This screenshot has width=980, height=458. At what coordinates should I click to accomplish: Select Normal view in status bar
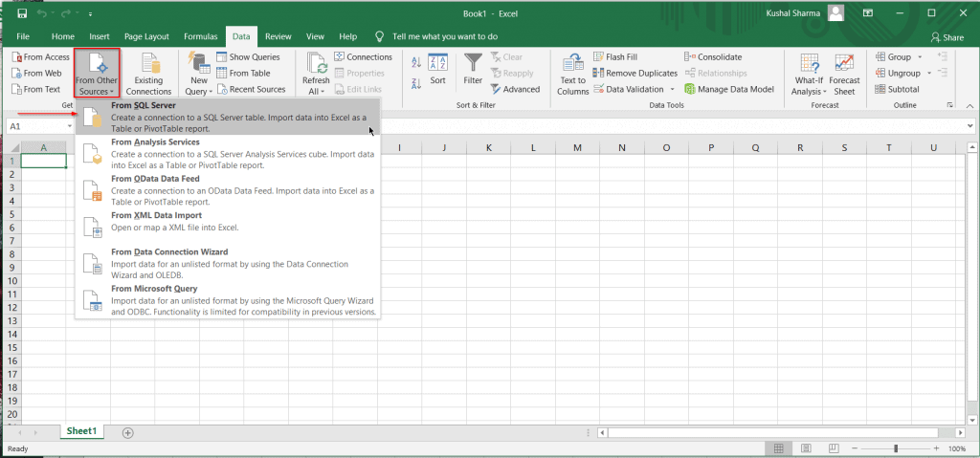coord(779,448)
